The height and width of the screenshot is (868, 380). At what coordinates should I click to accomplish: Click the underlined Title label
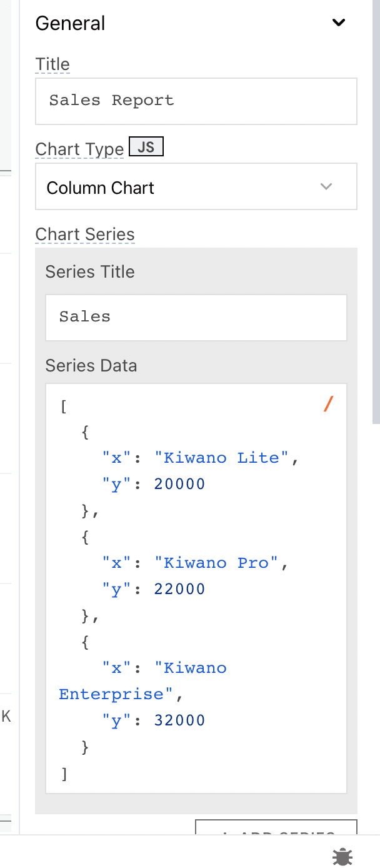52,64
